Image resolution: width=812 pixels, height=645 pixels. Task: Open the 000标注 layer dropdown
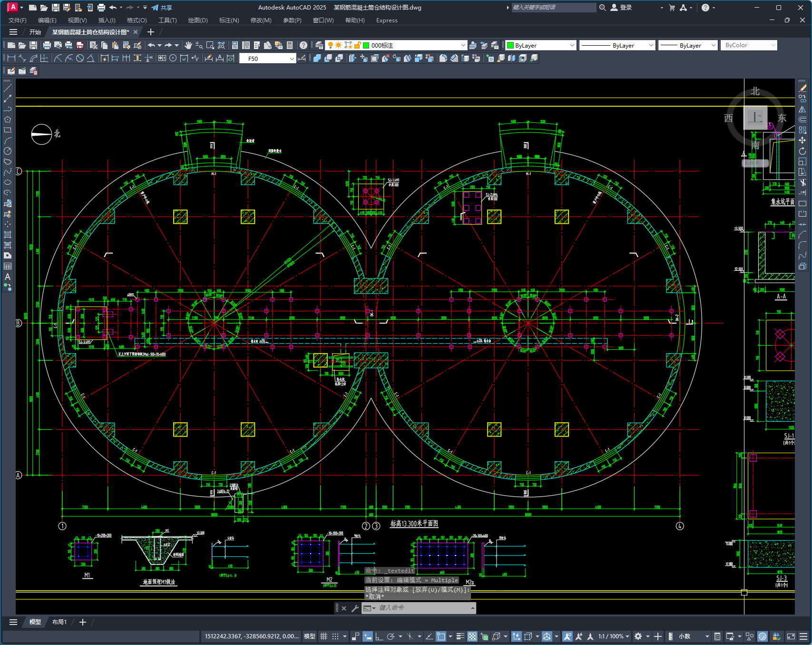click(463, 45)
